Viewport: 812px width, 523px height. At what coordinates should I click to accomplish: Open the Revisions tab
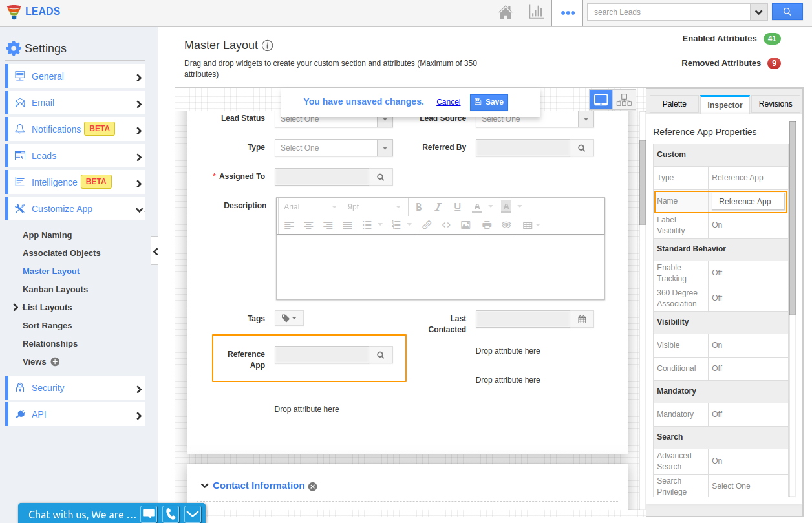click(775, 104)
